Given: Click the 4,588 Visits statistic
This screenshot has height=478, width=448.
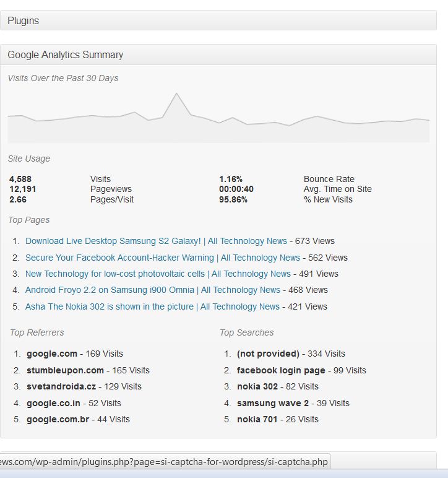Looking at the screenshot, I should click(20, 179).
